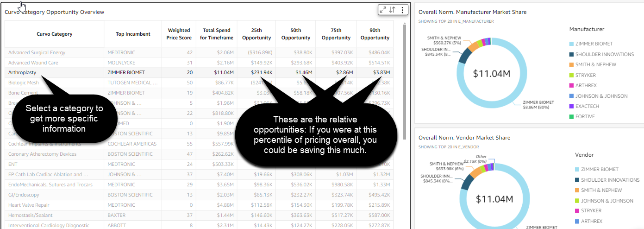Viewport: 644px width, 229px height.
Task: Sort by Total Spend for Timeframe header
Action: tap(217, 34)
